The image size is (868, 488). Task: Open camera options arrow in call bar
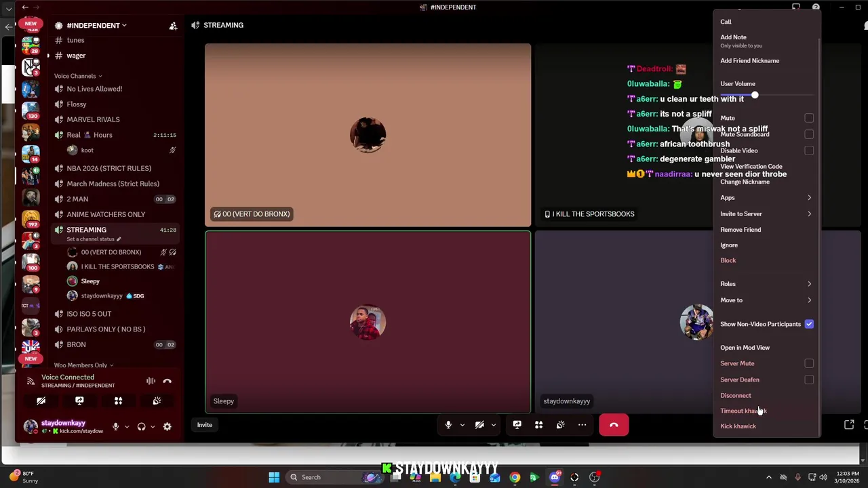click(493, 425)
